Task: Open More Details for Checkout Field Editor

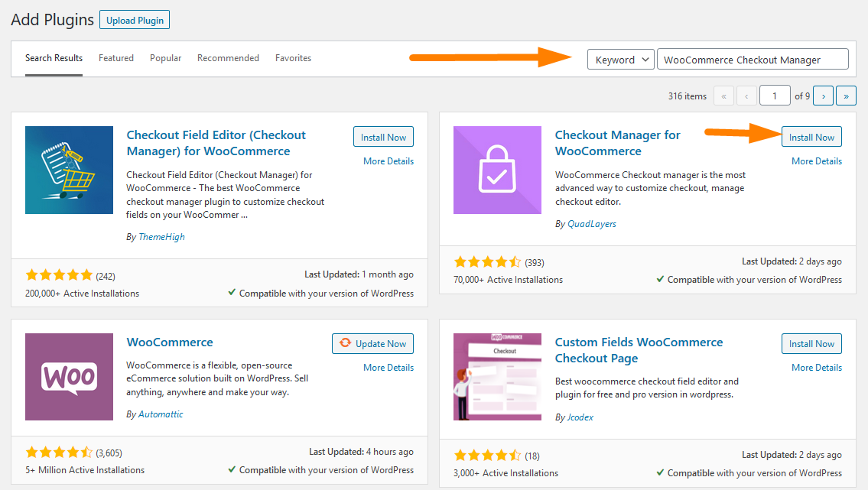Action: pos(388,161)
